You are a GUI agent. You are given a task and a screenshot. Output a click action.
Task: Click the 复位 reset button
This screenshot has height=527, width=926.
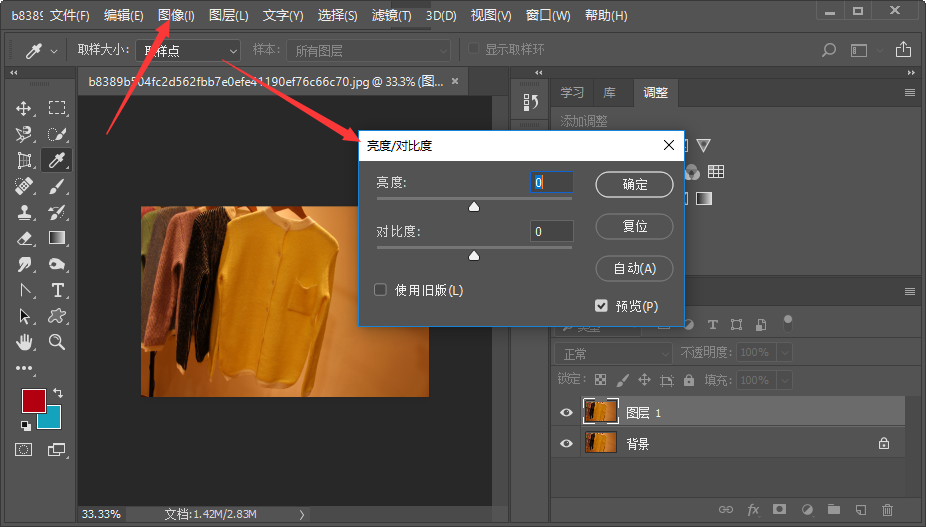(x=634, y=226)
